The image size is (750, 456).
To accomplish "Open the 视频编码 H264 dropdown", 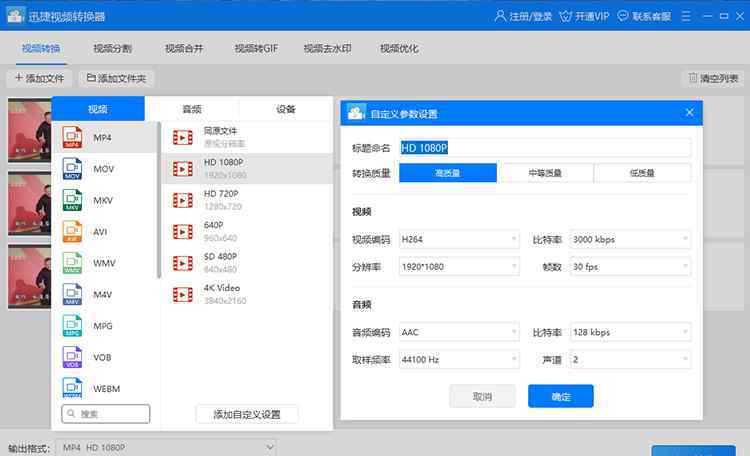I will point(459,239).
